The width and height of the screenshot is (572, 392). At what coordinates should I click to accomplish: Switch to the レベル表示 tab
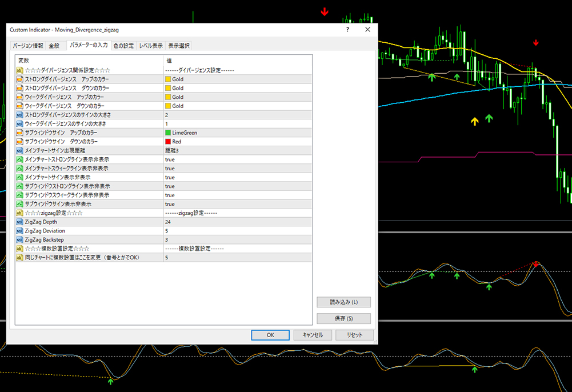point(151,46)
